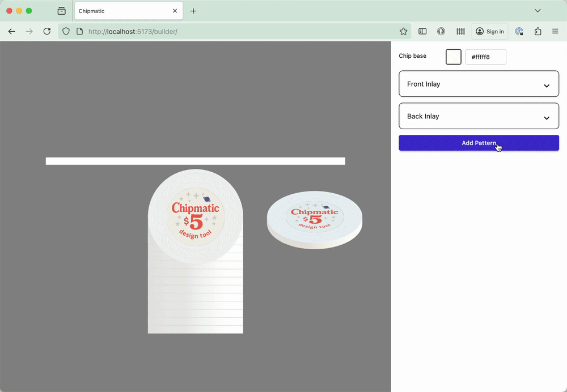
Task: Reload the builder page
Action: point(47,31)
